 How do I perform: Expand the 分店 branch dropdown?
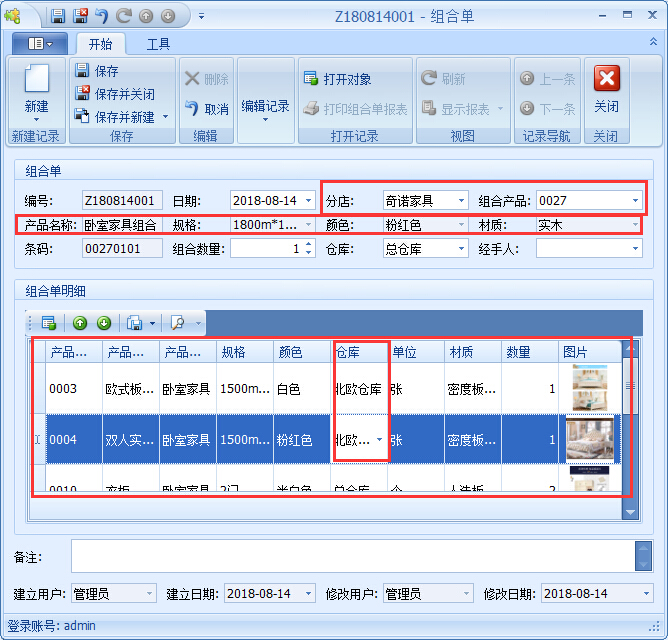[460, 201]
